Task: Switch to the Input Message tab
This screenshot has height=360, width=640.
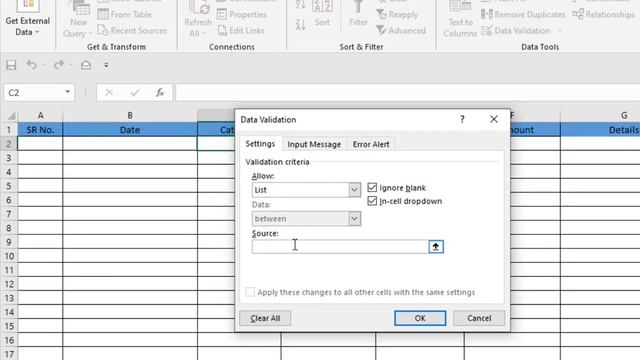Action: coord(314,144)
